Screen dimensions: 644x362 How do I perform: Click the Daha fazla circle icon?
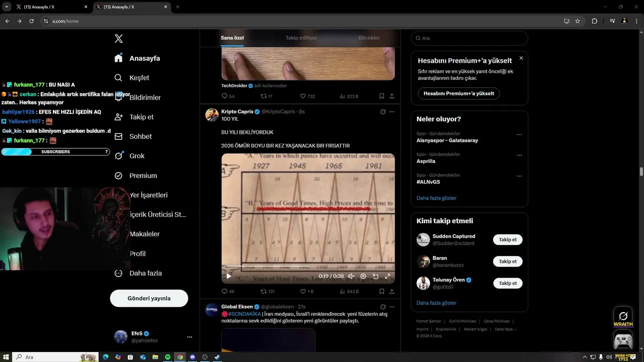[x=119, y=274]
